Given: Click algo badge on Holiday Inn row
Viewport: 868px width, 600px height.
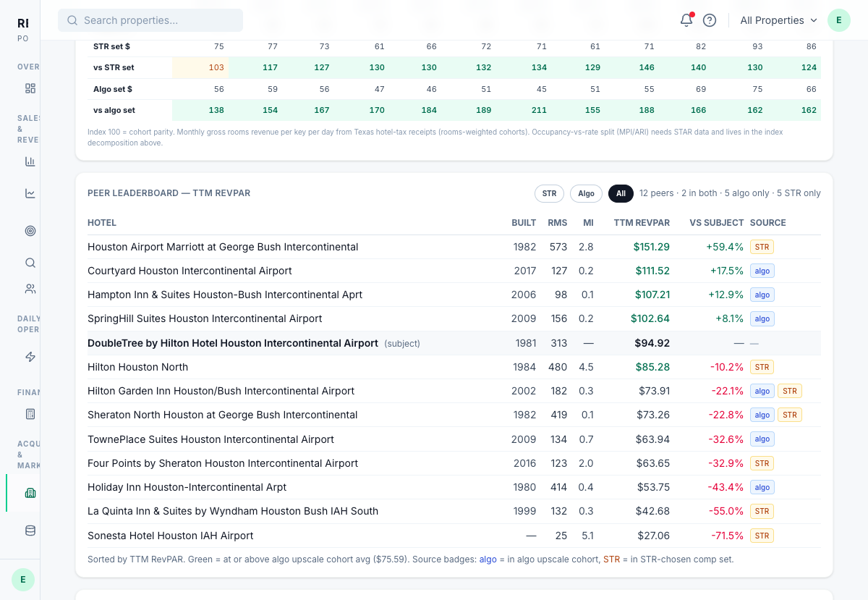Looking at the screenshot, I should coord(762,487).
